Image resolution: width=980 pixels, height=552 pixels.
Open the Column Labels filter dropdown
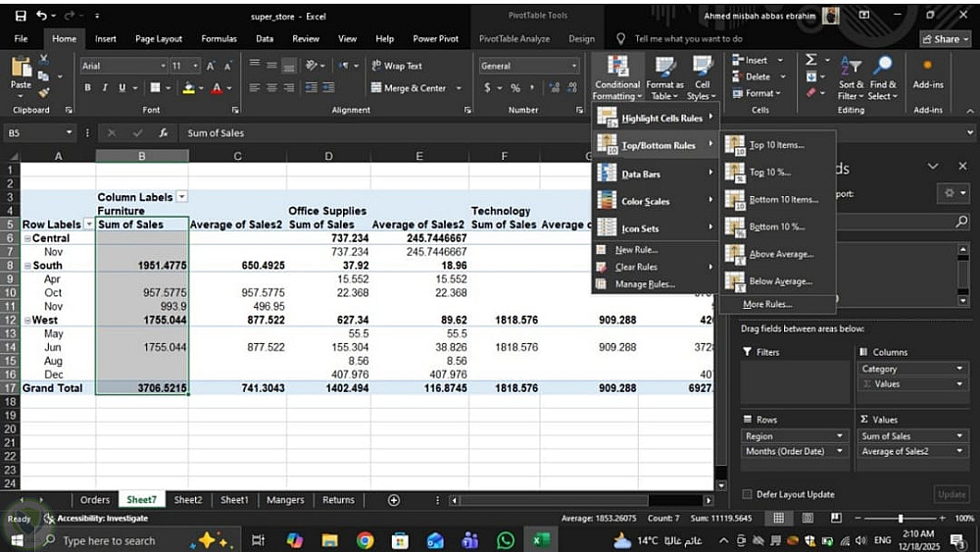pos(181,197)
